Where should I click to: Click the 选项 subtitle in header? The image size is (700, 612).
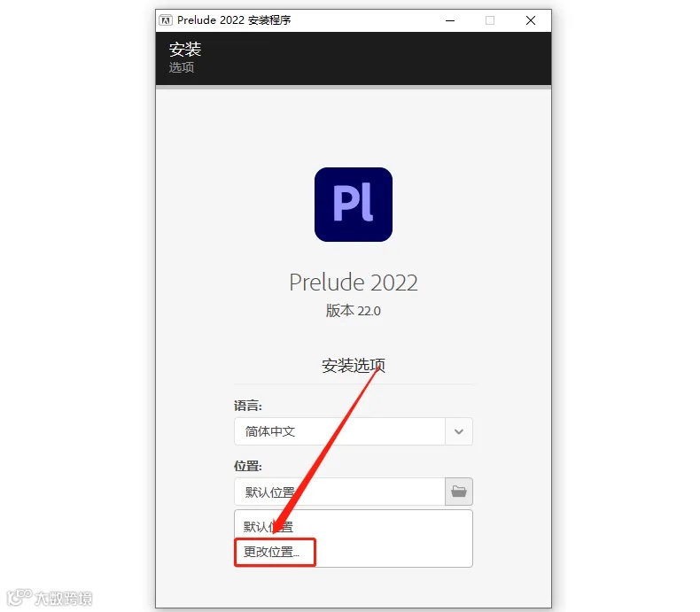coord(182,67)
